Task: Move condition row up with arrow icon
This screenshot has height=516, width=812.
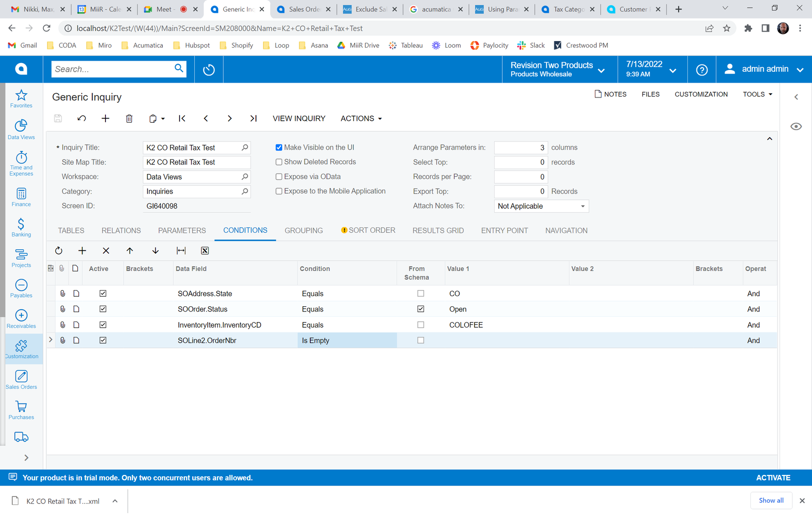Action: (x=130, y=251)
